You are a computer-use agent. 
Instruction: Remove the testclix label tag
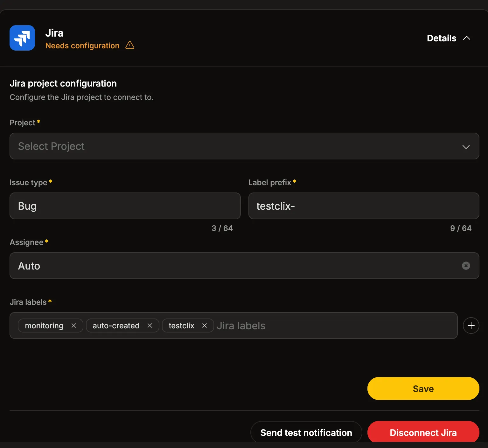[x=205, y=325]
